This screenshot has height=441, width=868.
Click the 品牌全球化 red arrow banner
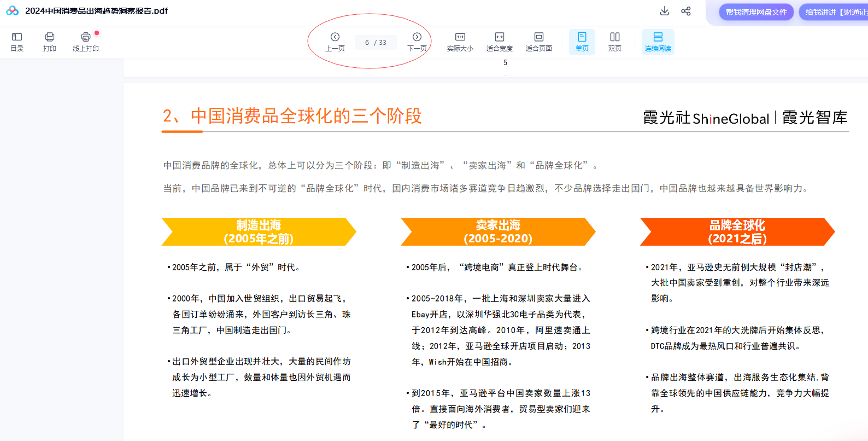point(737,232)
